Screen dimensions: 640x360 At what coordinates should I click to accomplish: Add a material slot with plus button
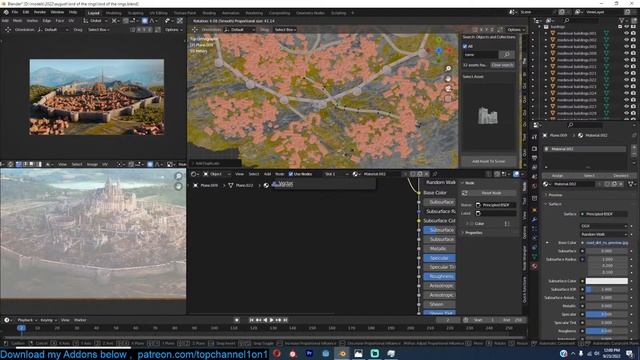[x=634, y=147]
